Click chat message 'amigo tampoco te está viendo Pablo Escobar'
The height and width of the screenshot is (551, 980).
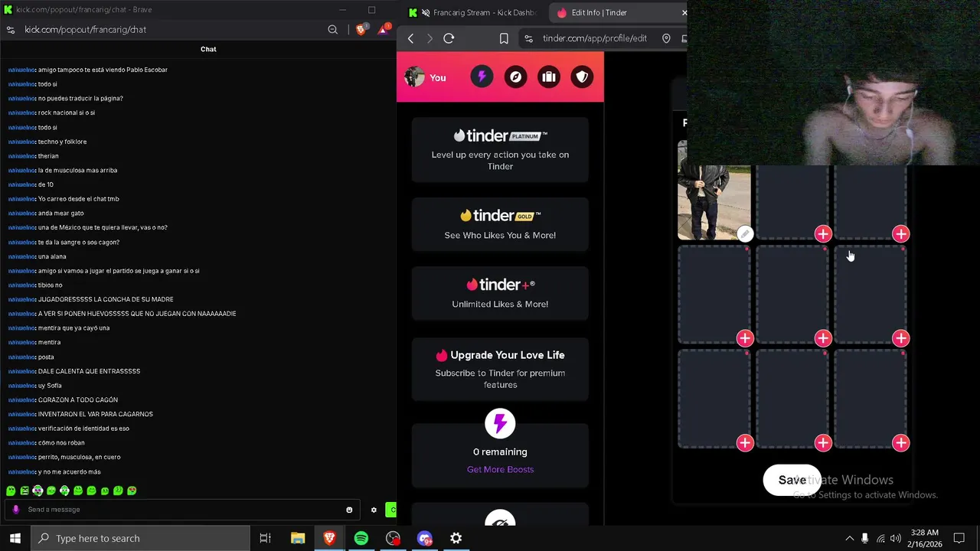pyautogui.click(x=103, y=70)
